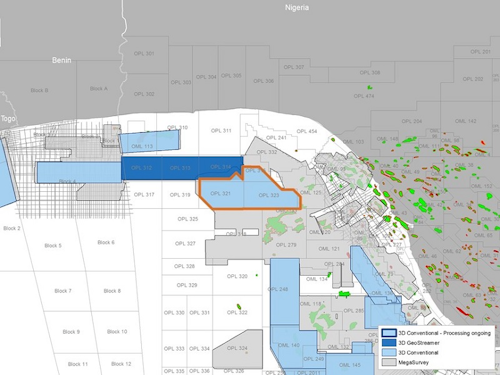Select the 'Block A' label in Benin
Screen dimensions: 500x375
(99, 88)
